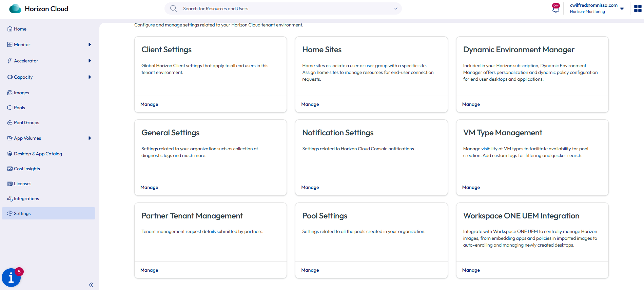This screenshot has height=290, width=644.
Task: Open the user account dropdown arrow
Action: point(622,9)
